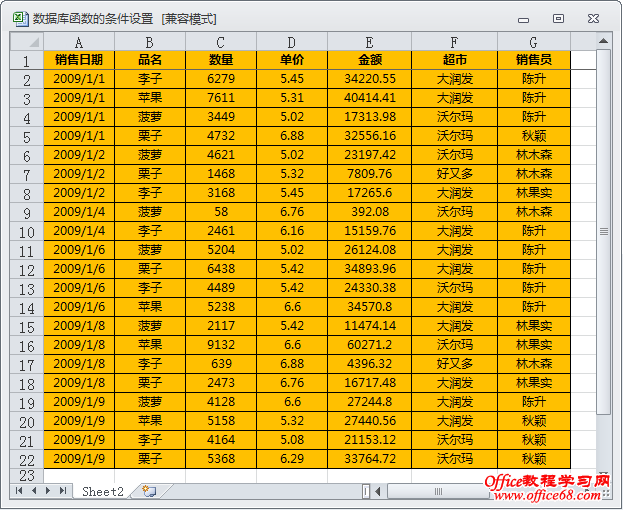623x510 pixels.
Task: Select cell with quantity 5204
Action: click(x=221, y=250)
